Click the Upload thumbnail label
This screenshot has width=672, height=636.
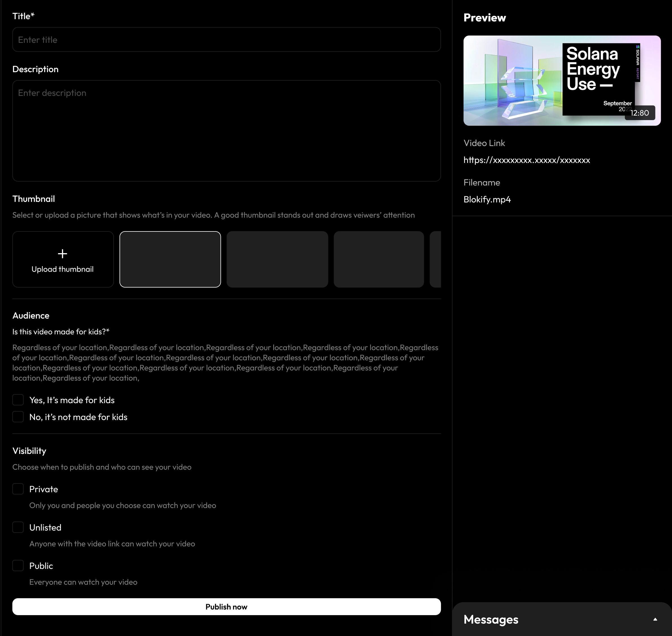(x=62, y=269)
